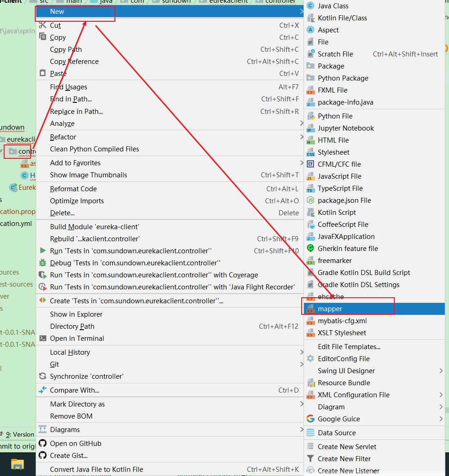Viewport: 449px width, 476px height.
Task: Open the 9: Version Control tool tab
Action: (x=18, y=434)
